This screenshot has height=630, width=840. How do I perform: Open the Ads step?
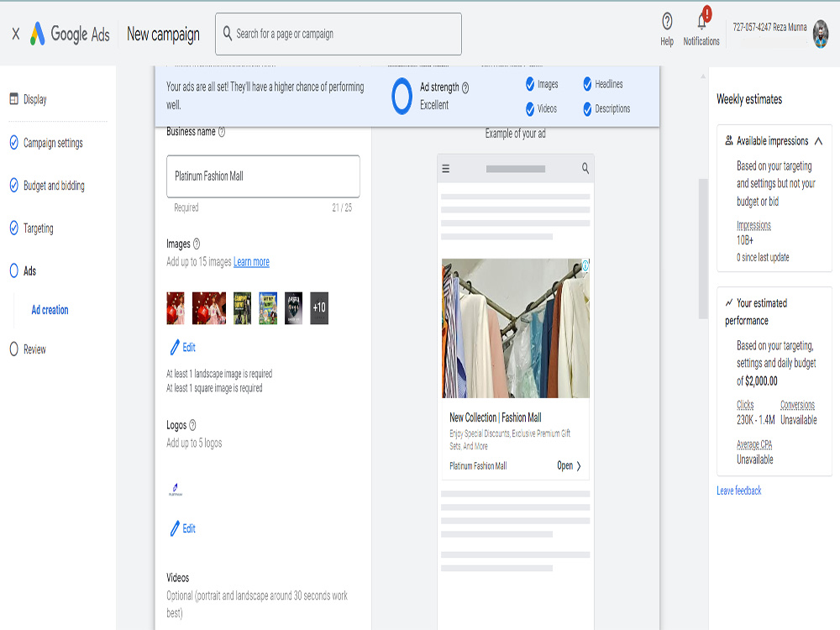pyautogui.click(x=30, y=271)
